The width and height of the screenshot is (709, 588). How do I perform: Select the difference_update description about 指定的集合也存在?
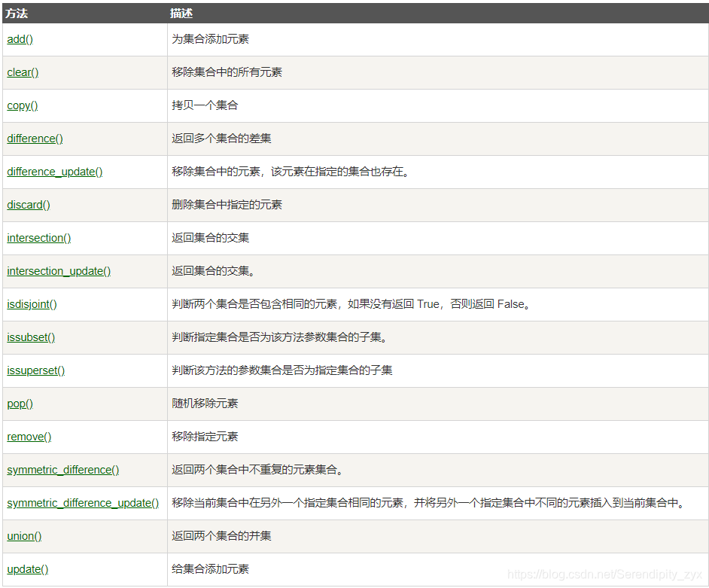point(291,172)
